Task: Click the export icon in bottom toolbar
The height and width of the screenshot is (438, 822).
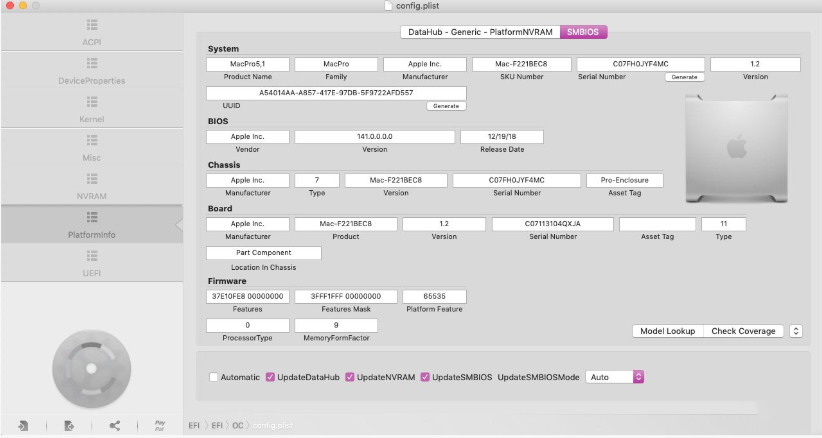Action: tap(69, 425)
